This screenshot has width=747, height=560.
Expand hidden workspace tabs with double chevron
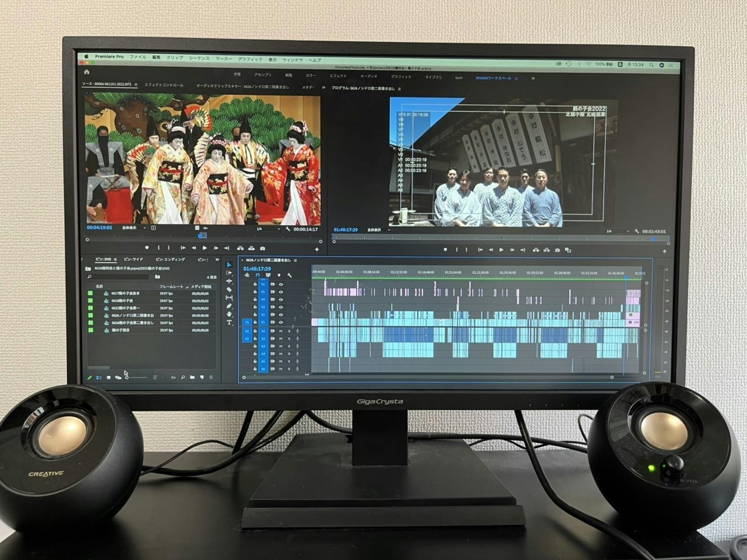(x=533, y=78)
